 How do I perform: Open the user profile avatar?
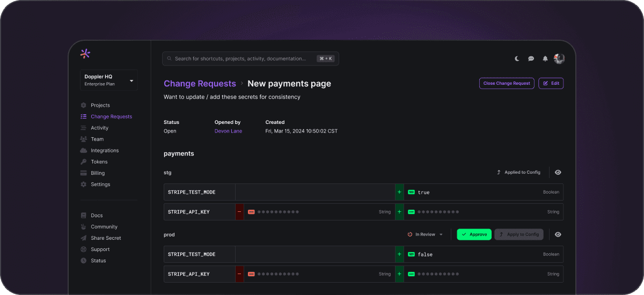(559, 58)
